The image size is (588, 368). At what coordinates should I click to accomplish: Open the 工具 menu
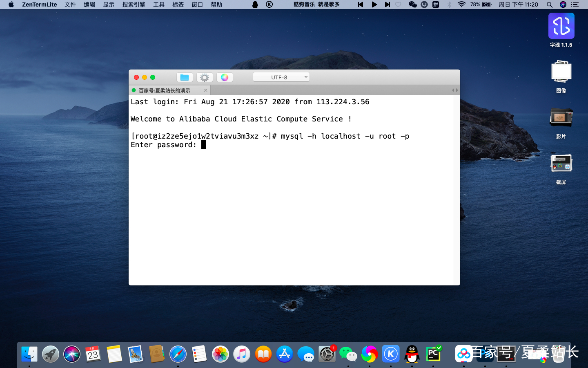point(159,4)
